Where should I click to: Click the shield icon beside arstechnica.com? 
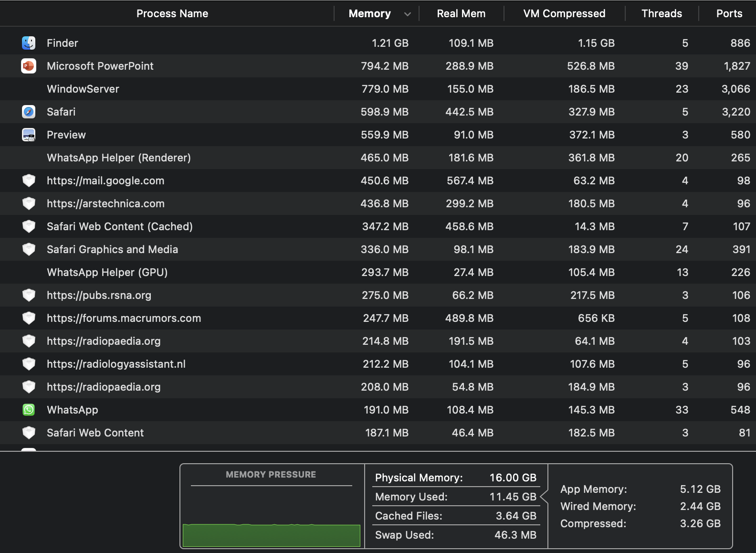tap(29, 203)
